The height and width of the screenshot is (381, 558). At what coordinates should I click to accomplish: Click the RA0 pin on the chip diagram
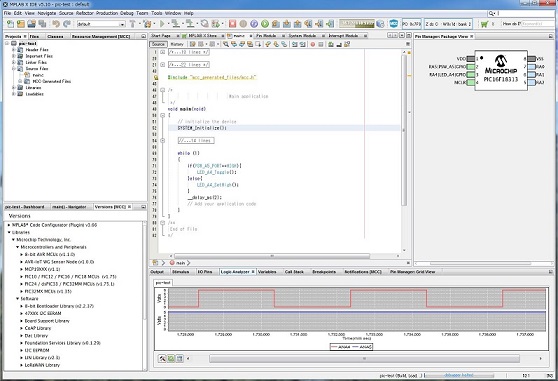[532, 67]
